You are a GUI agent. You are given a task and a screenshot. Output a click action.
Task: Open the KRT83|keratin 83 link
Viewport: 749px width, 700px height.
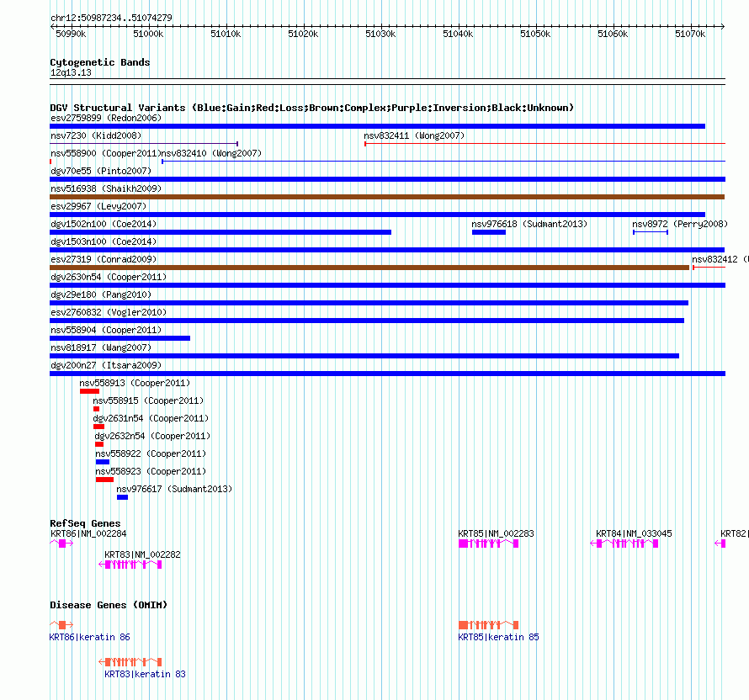click(146, 674)
